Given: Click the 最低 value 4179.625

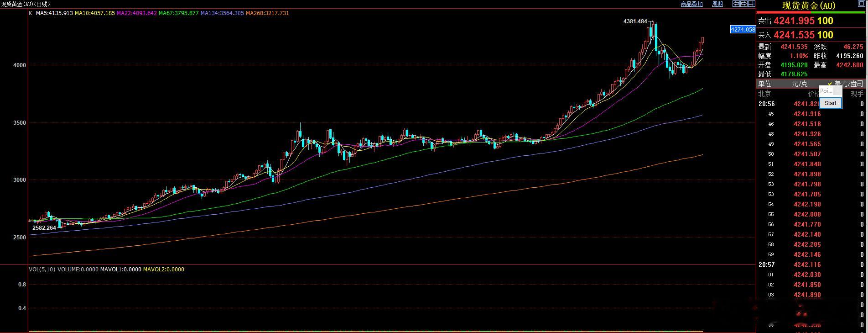Looking at the screenshot, I should 794,74.
